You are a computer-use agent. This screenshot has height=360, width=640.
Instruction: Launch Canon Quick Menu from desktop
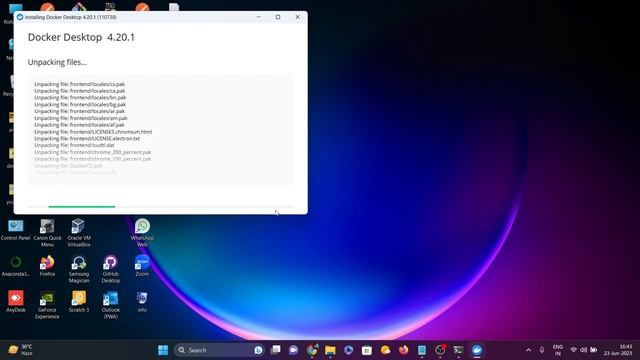pyautogui.click(x=47, y=233)
